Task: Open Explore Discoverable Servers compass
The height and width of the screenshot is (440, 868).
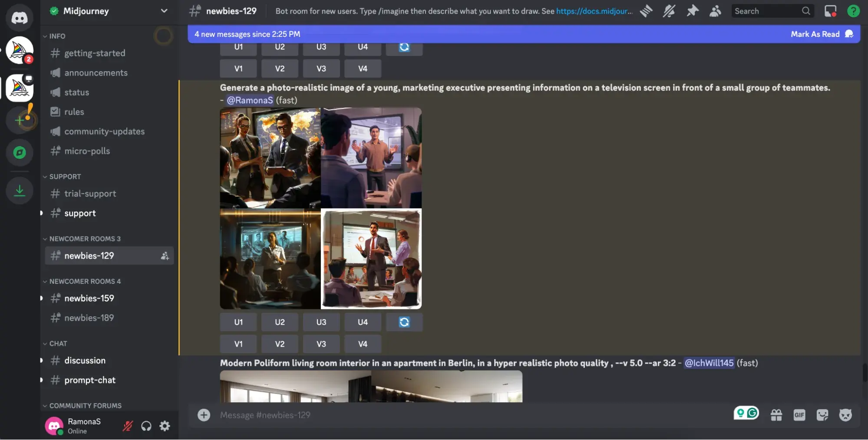Action: [20, 153]
